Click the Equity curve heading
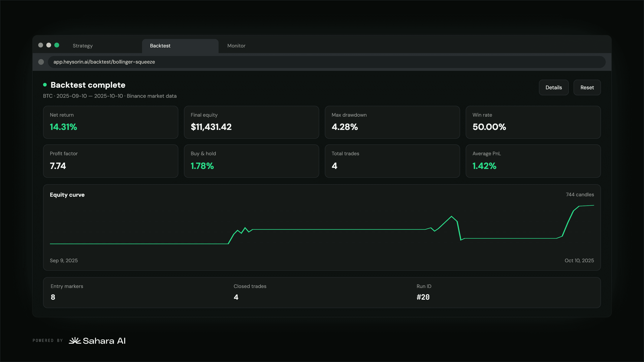Viewport: 644px width, 362px height. click(67, 195)
